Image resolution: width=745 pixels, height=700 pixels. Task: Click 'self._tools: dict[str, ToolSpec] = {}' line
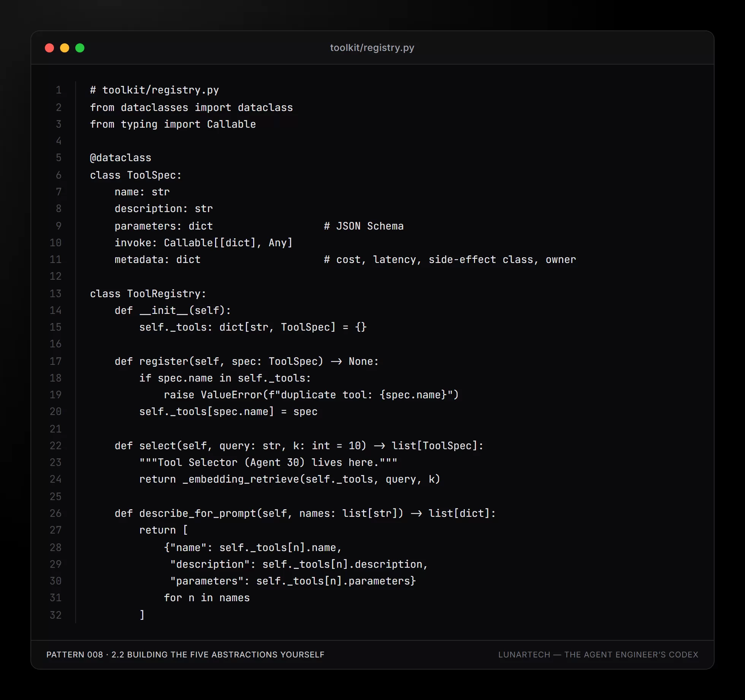point(253,327)
